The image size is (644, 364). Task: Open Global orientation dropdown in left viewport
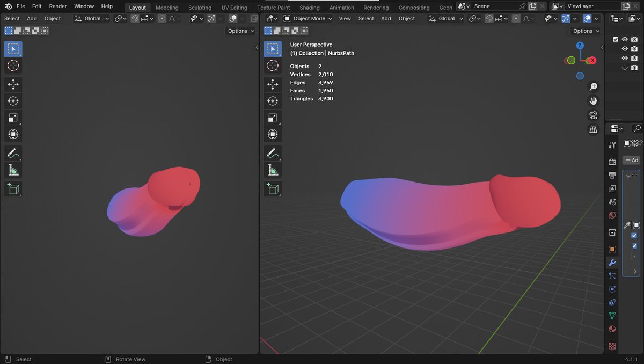pyautogui.click(x=92, y=18)
